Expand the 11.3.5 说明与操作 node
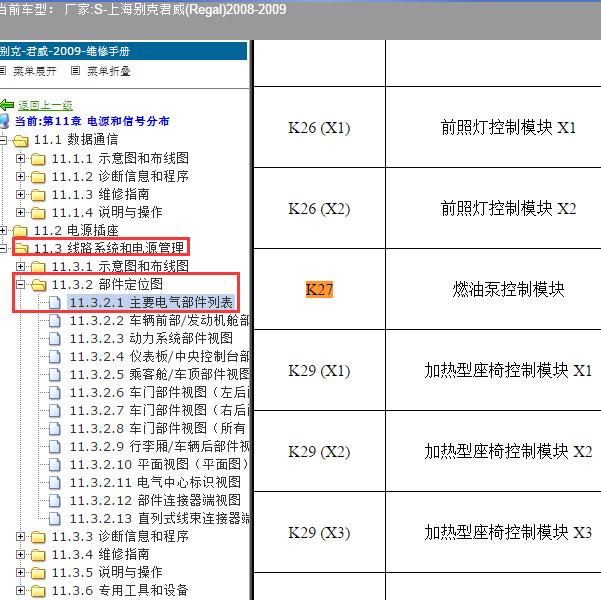Viewport: 601px width, 600px height. point(20,572)
